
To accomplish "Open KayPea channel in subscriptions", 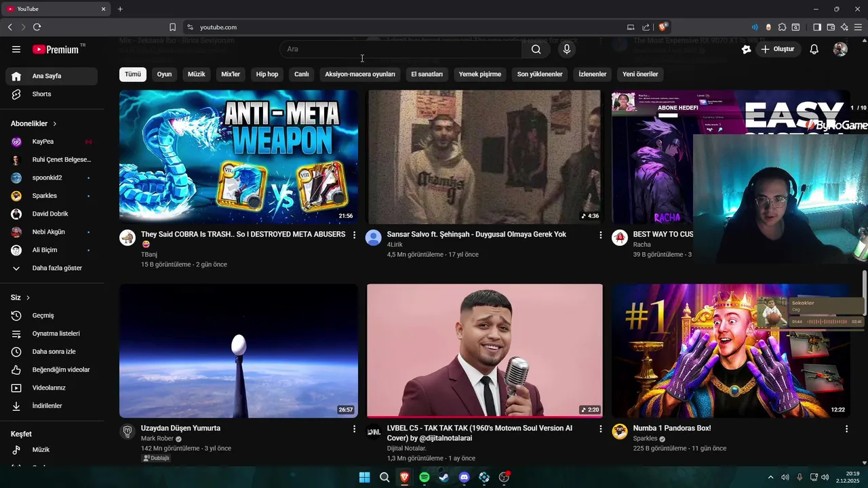I will [x=52, y=142].
